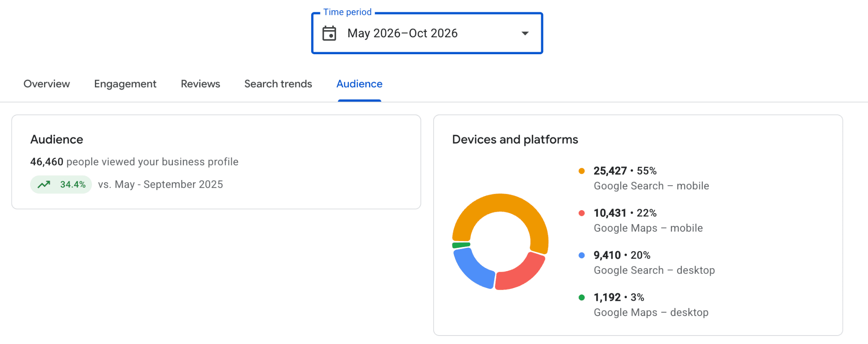The height and width of the screenshot is (344, 868).
Task: Click the 25,427 • 55% value
Action: click(625, 171)
